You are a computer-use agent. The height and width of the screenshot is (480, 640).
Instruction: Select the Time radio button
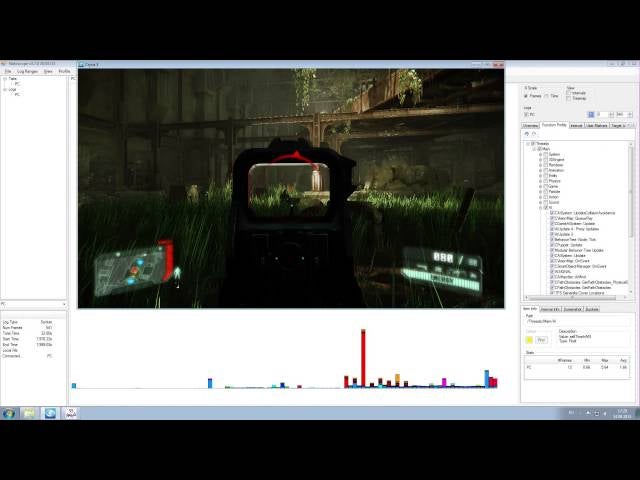545,96
